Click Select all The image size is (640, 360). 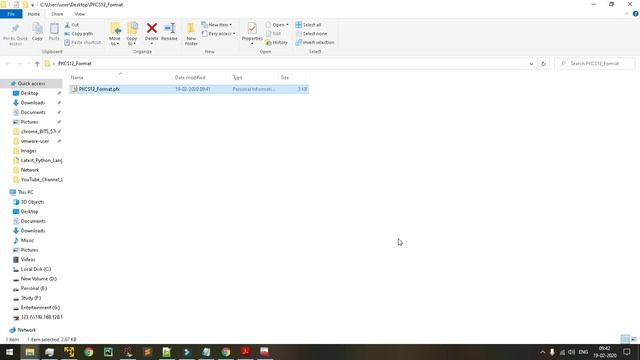[309, 25]
